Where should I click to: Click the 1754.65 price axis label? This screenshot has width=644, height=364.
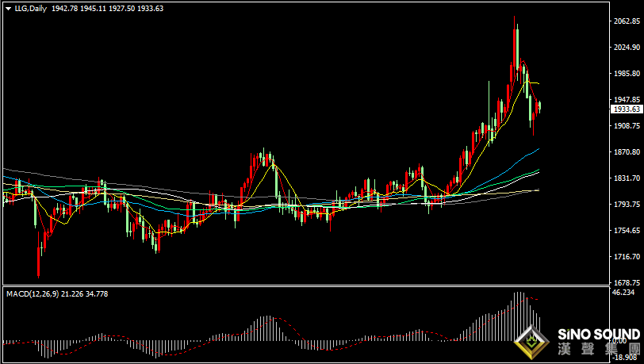(627, 230)
